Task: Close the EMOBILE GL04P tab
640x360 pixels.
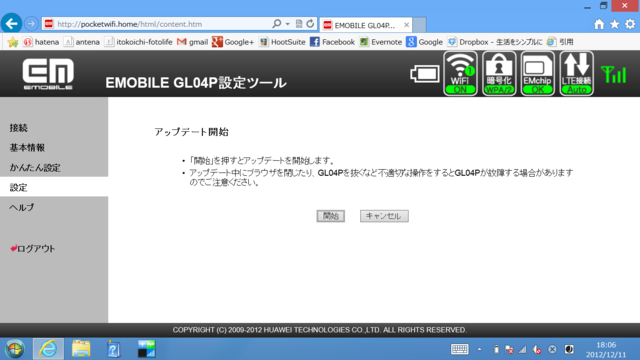Action: (x=406, y=25)
